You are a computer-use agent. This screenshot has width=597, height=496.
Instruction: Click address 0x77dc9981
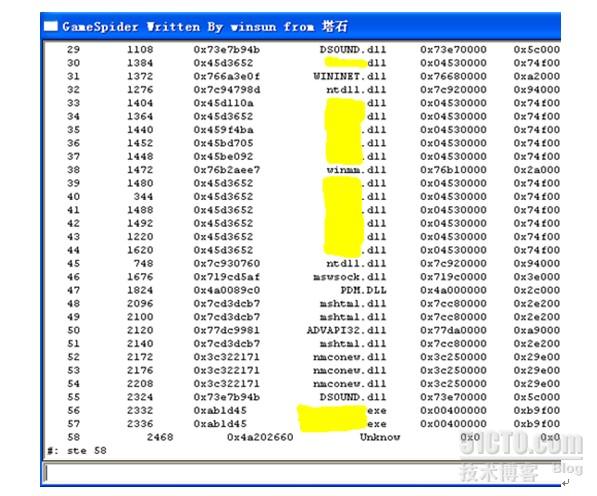227,330
